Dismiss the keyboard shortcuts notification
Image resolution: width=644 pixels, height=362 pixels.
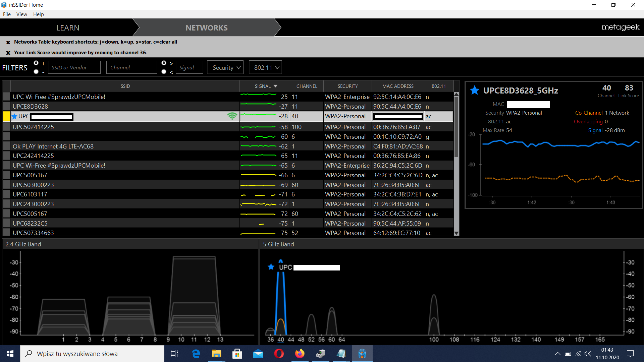pyautogui.click(x=8, y=42)
